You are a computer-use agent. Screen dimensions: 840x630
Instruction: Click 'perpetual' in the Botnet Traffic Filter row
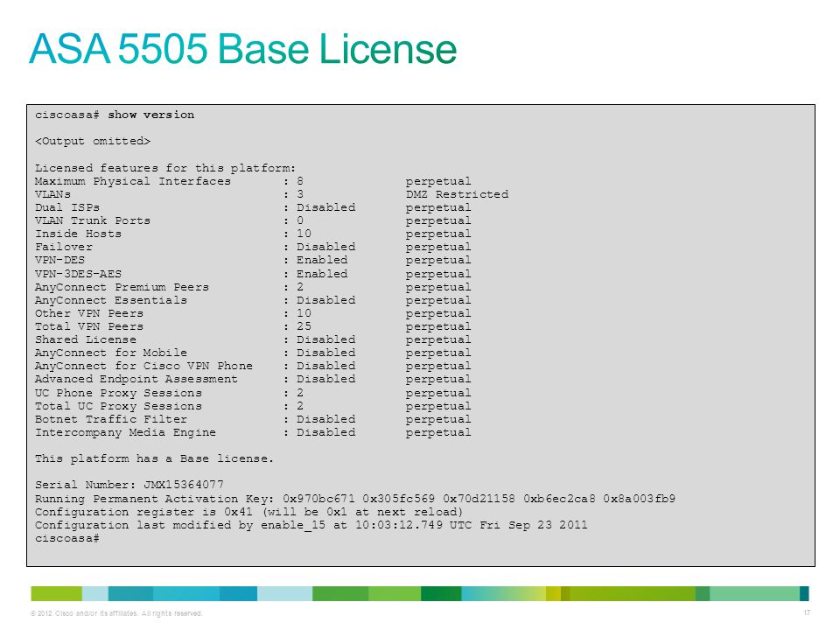pyautogui.click(x=438, y=419)
